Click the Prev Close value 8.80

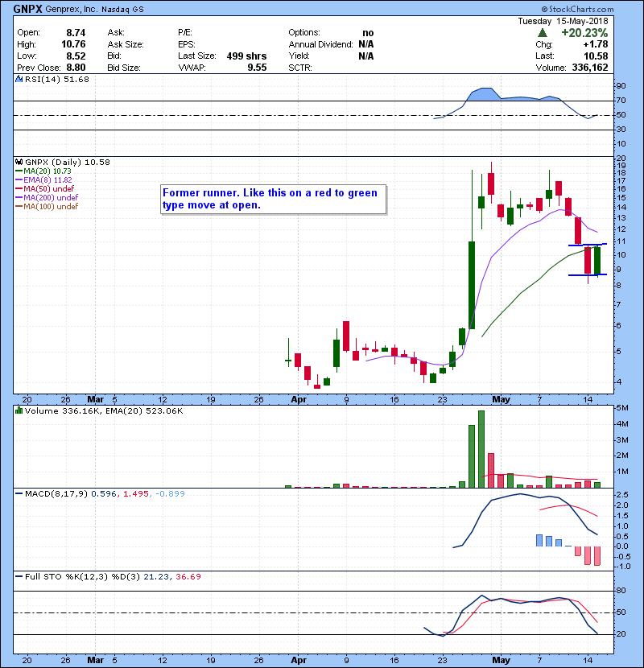pos(76,68)
